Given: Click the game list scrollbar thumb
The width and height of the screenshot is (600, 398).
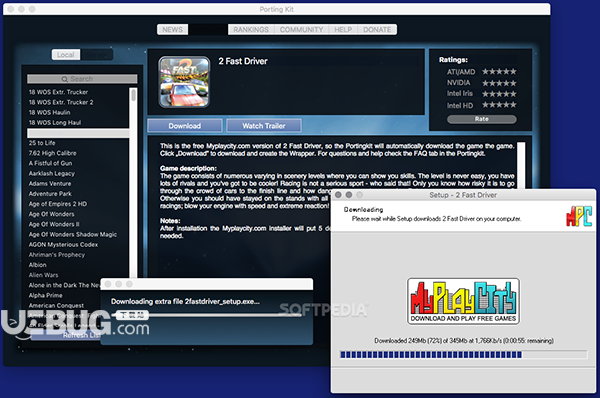Looking at the screenshot, I should (133, 95).
